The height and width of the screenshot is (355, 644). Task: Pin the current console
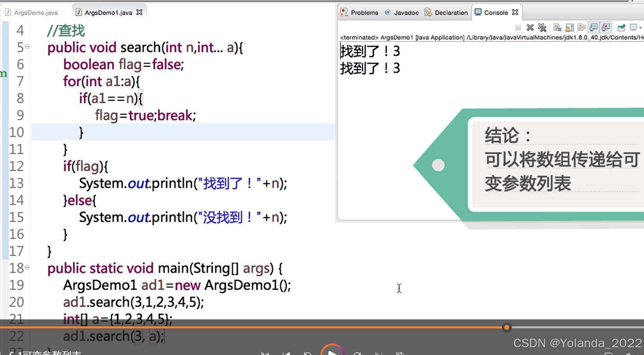click(621, 27)
